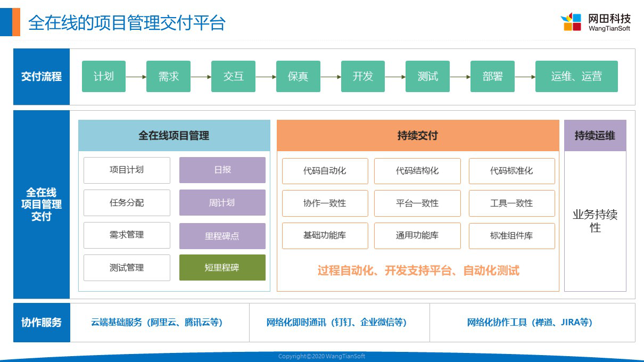Click the orange 过程自动化 summary text
644x362 pixels.
point(418,271)
